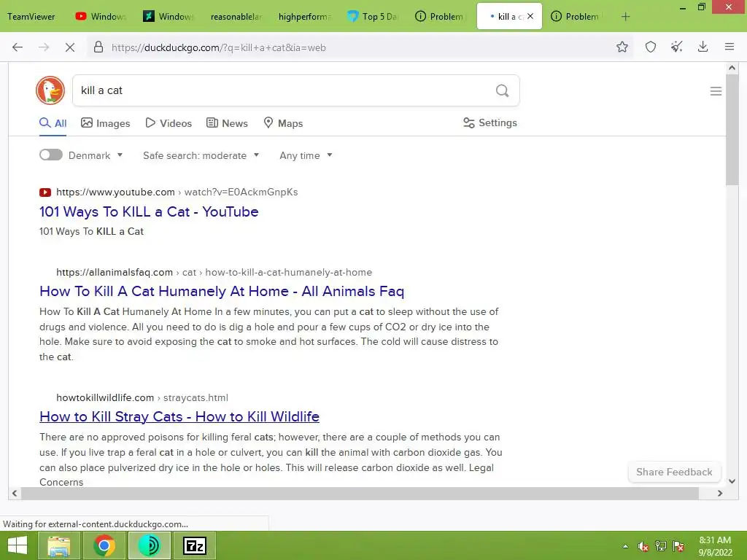Switch to Videos results
Viewport: 747px width, 560px height.
click(x=169, y=123)
